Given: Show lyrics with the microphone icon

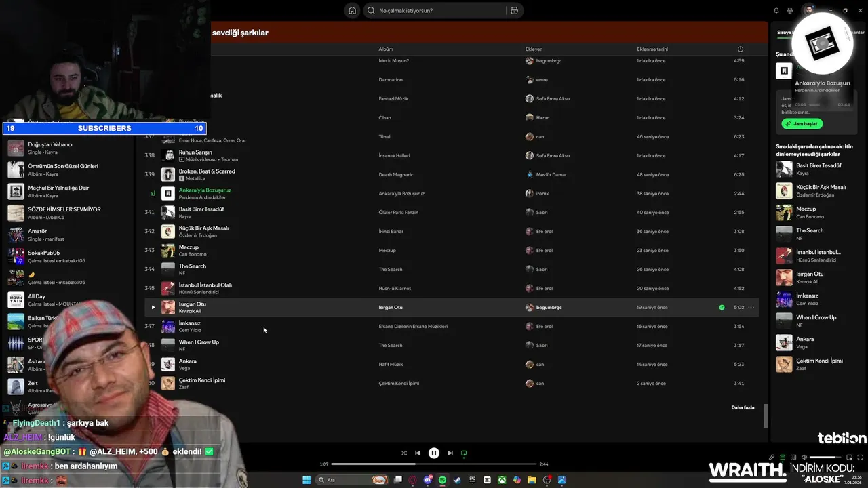Looking at the screenshot, I should 772,457.
